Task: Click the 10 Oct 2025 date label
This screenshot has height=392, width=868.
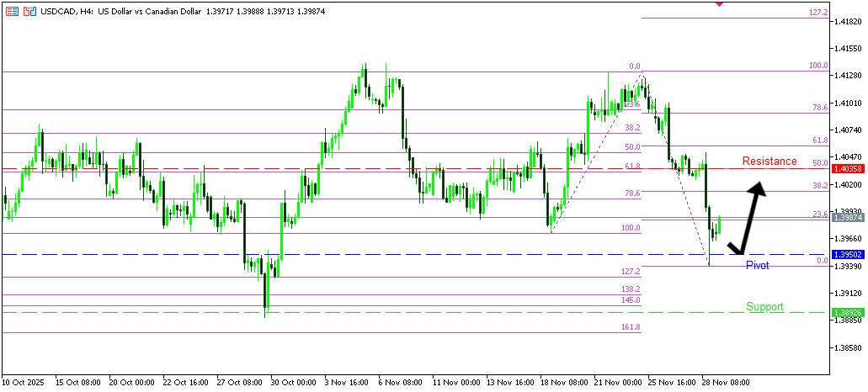Action: [24, 382]
